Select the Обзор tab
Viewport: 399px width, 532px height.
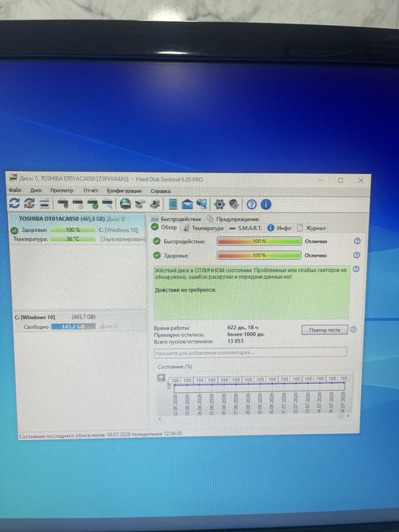pos(164,227)
